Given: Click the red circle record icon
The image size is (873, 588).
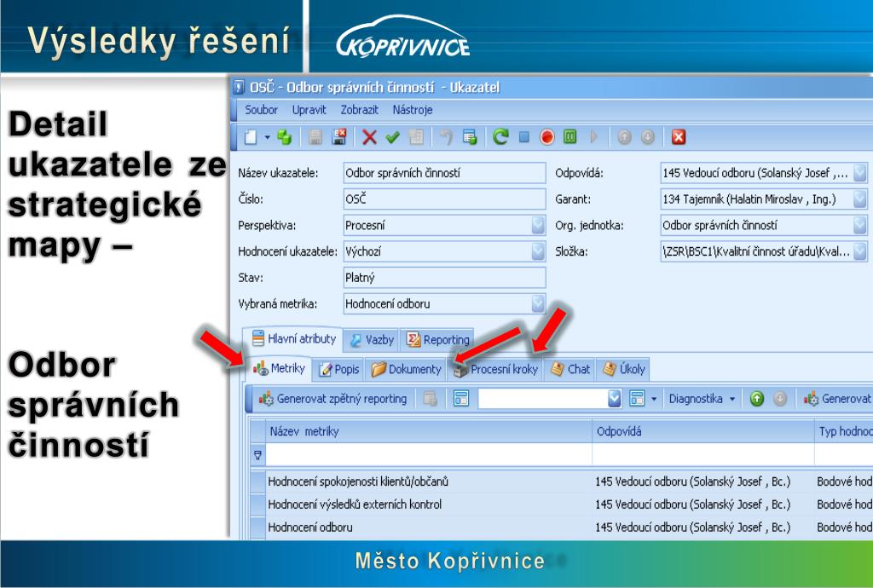Looking at the screenshot, I should [547, 137].
